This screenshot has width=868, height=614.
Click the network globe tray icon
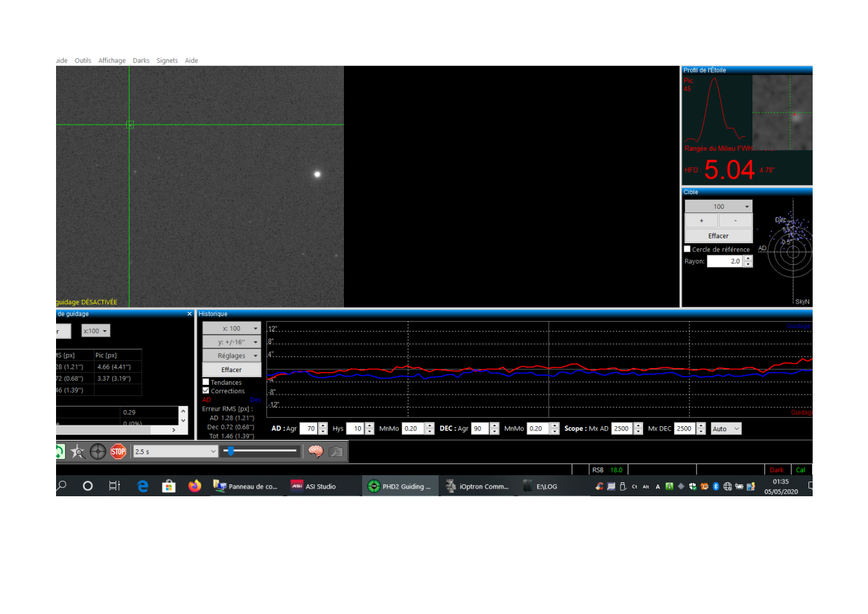point(728,486)
